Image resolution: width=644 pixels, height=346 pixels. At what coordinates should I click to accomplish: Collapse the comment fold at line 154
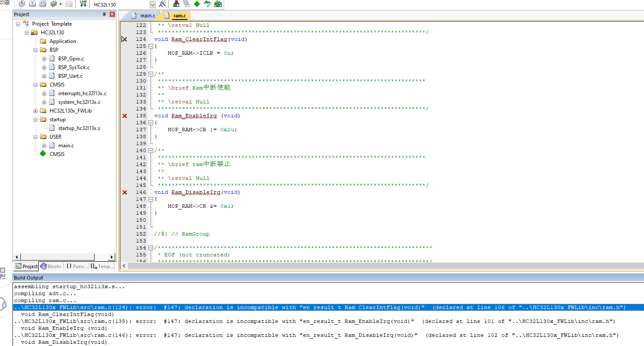tap(151, 248)
